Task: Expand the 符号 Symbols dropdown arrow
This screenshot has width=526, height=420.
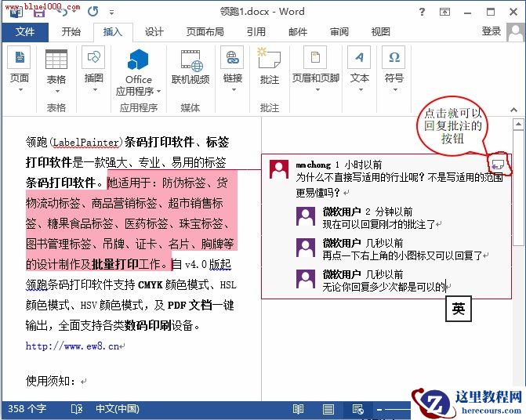Action: (x=395, y=89)
